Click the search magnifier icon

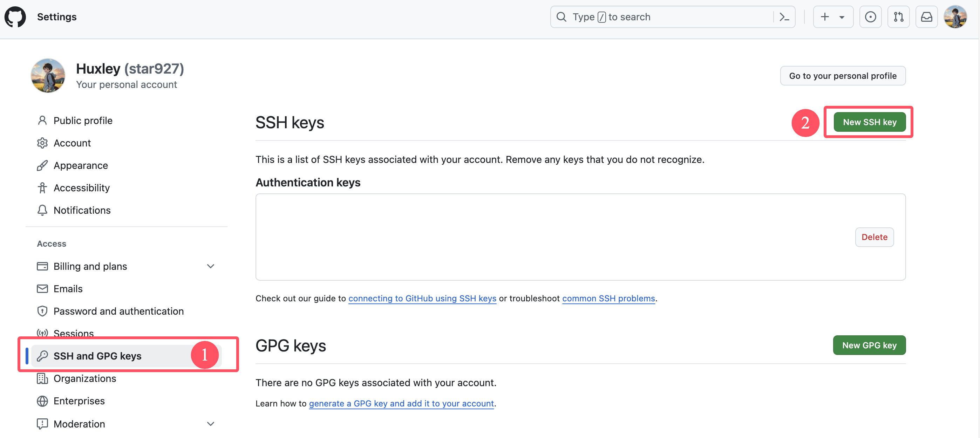pyautogui.click(x=562, y=17)
